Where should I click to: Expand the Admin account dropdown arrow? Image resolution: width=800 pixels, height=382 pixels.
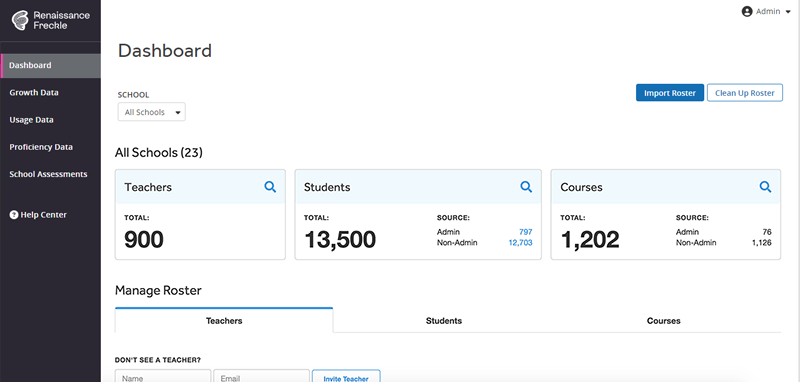pyautogui.click(x=788, y=12)
